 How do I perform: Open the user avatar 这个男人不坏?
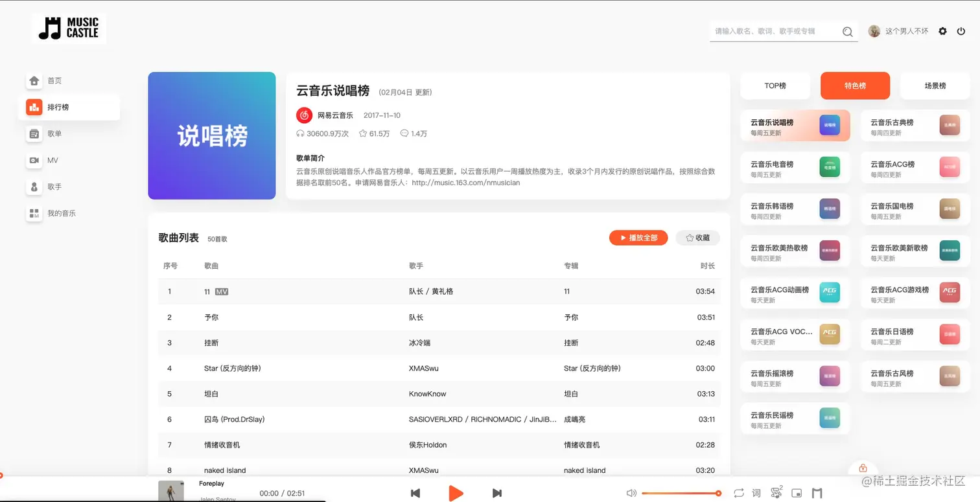(874, 31)
